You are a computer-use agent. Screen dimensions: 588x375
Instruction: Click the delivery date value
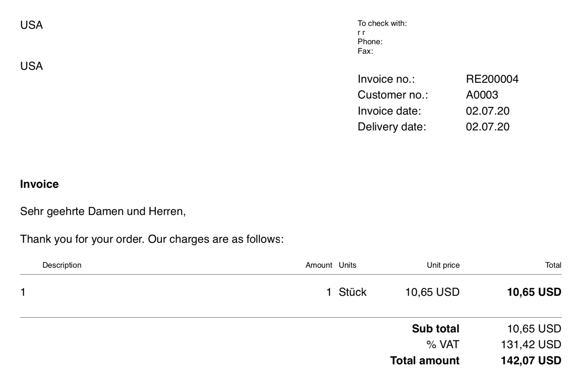(488, 127)
